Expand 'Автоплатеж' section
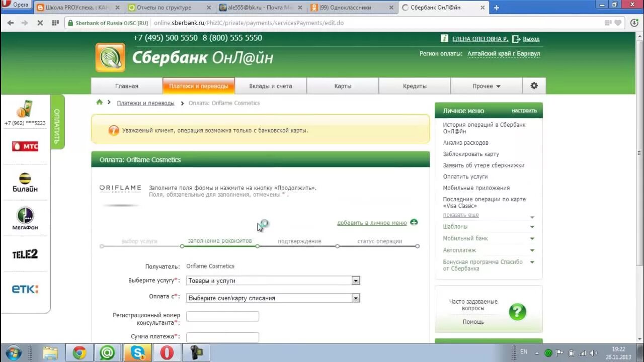 pyautogui.click(x=532, y=250)
